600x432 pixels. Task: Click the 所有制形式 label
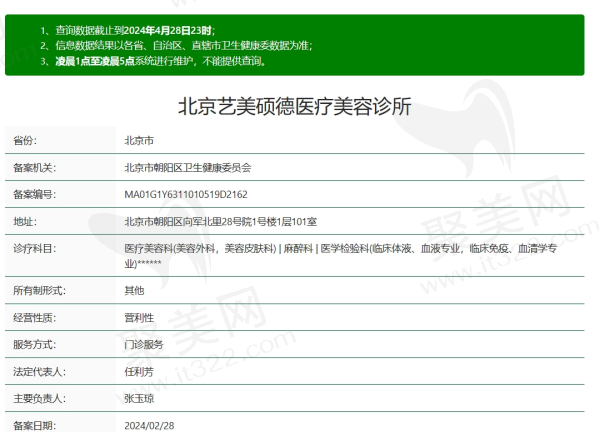[39, 290]
